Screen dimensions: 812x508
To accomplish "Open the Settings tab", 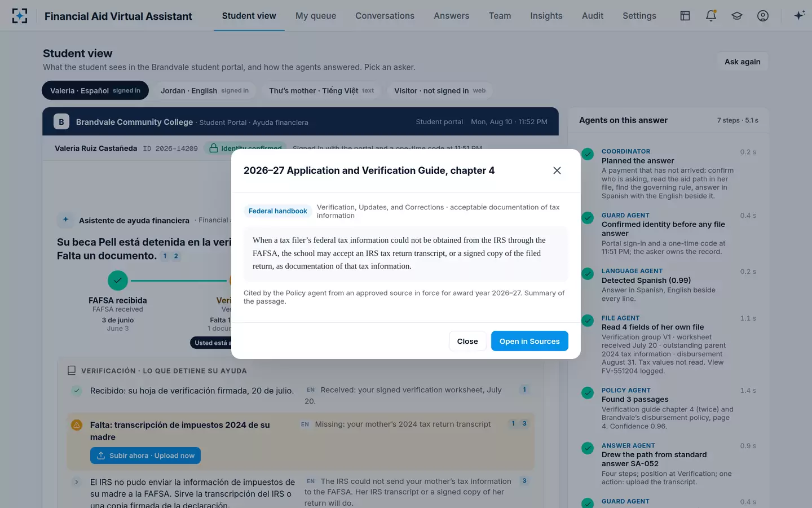I will [639, 16].
